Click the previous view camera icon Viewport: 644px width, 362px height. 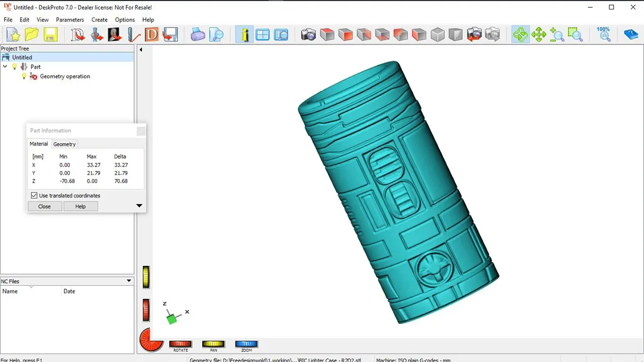tap(474, 35)
